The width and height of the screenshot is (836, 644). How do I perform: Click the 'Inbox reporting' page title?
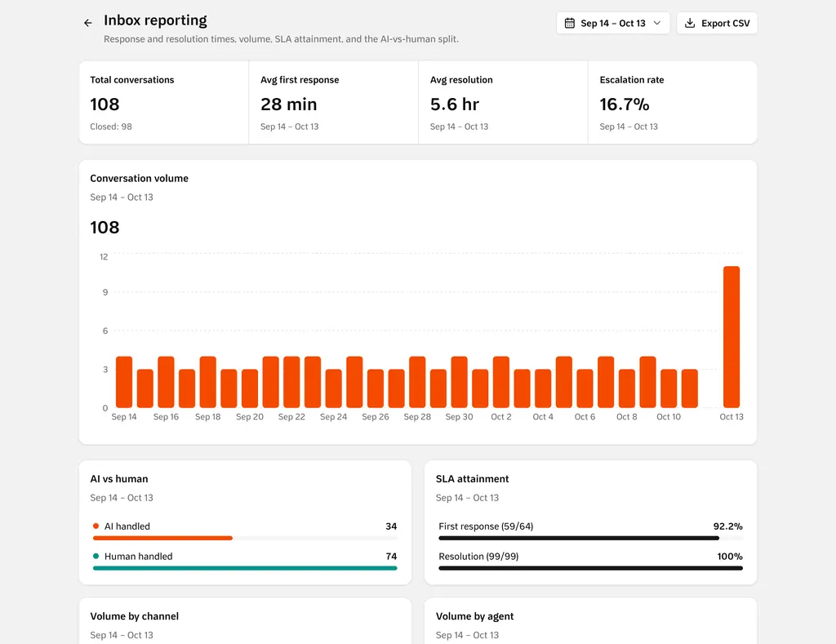click(x=155, y=20)
